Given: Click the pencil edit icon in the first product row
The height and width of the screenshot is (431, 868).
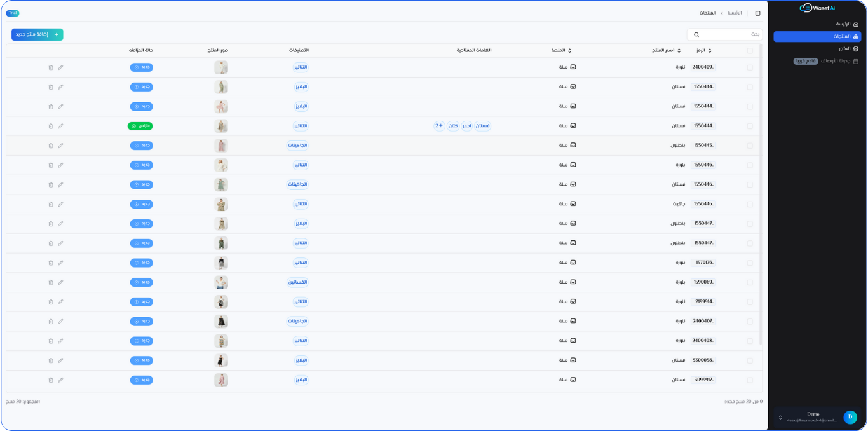Looking at the screenshot, I should pos(60,67).
